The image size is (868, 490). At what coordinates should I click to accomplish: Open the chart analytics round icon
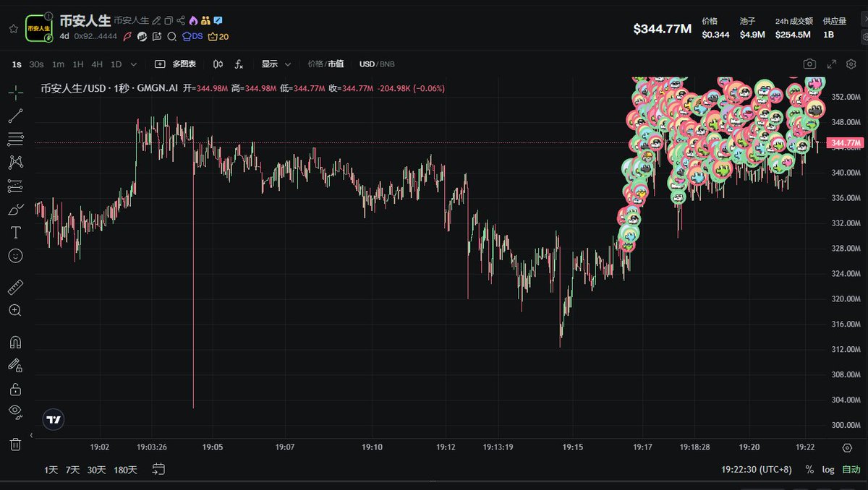[x=142, y=37]
